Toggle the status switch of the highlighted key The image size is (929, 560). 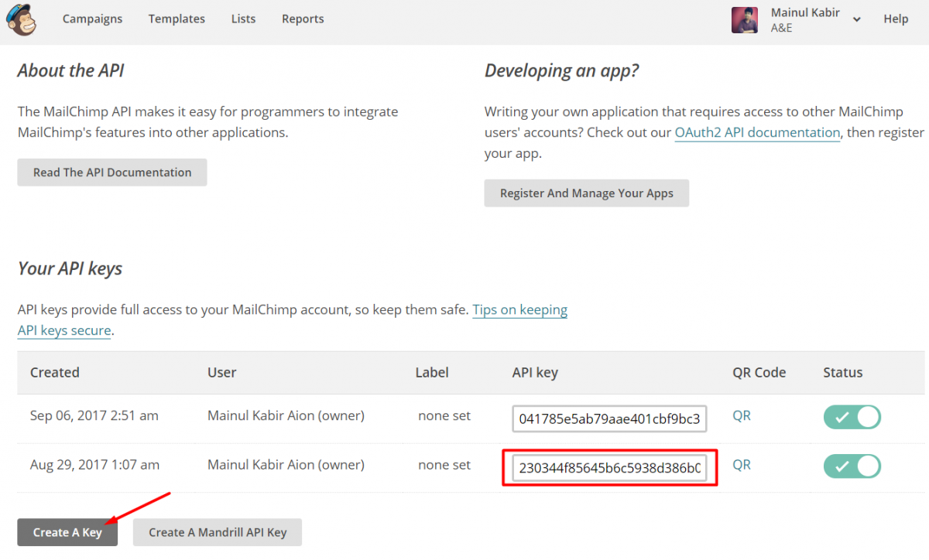click(852, 466)
